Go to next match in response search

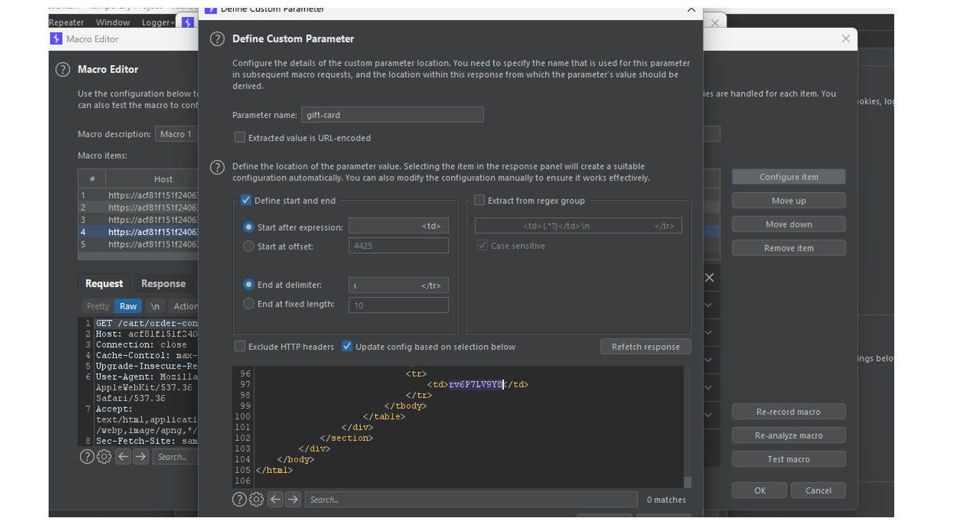click(x=293, y=499)
